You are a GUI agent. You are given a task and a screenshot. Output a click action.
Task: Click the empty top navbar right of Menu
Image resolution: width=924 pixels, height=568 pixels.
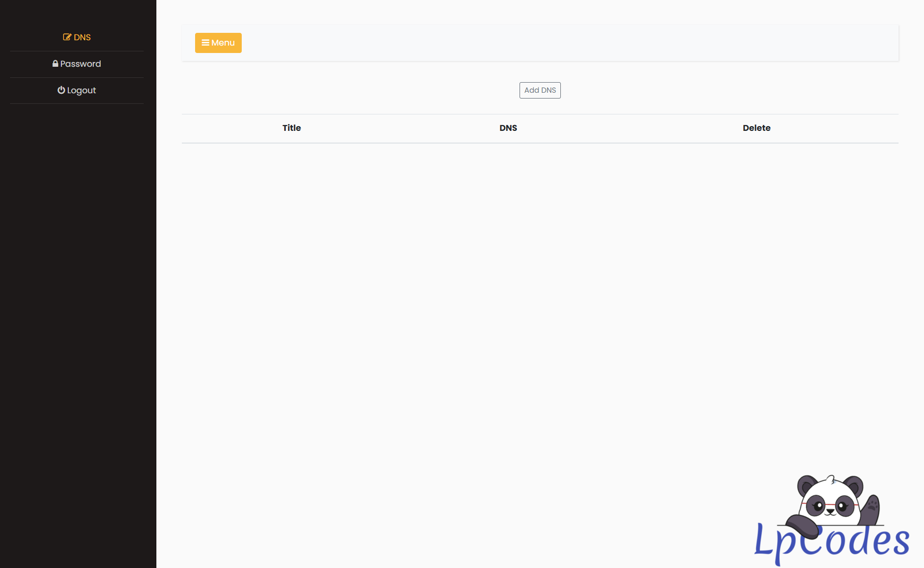[x=557, y=43]
